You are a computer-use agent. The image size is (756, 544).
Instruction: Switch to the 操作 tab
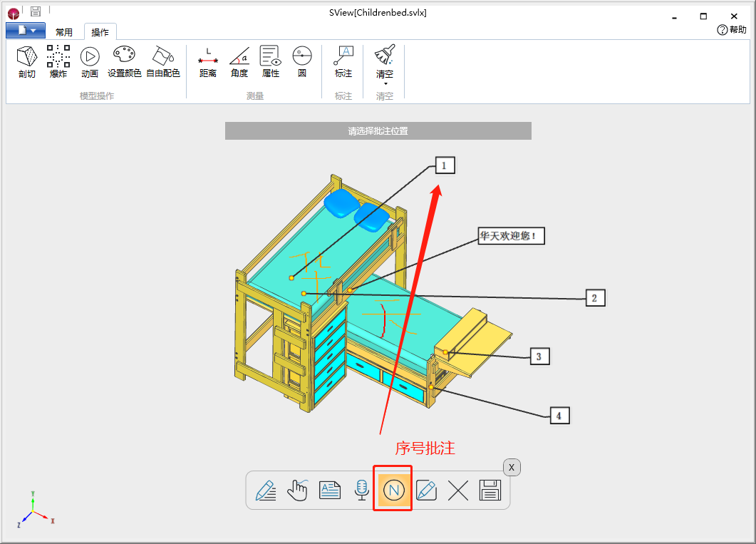pyautogui.click(x=100, y=32)
